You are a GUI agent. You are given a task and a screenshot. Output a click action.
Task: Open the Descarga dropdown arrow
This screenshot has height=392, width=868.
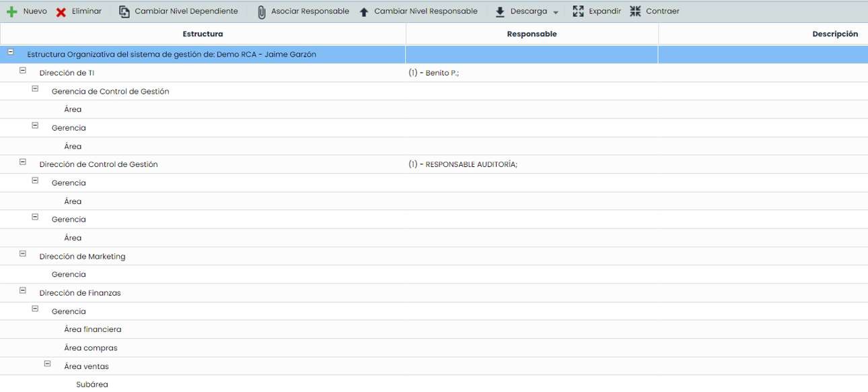556,12
